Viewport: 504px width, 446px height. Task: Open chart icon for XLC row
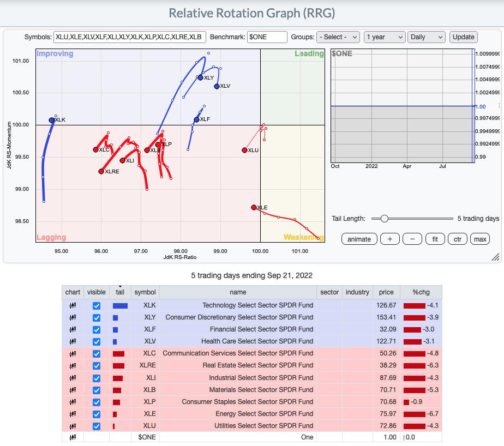tap(73, 354)
